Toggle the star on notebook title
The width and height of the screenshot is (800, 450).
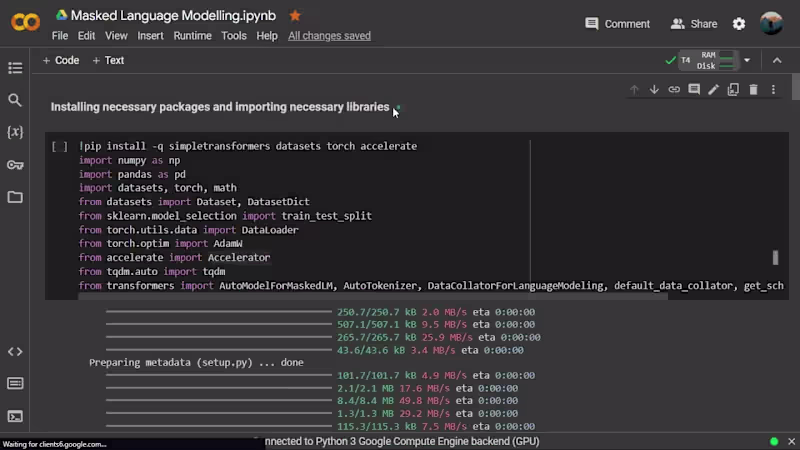click(295, 16)
